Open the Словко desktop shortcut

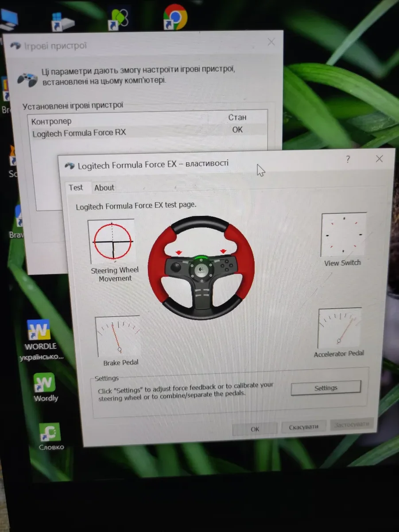click(x=50, y=437)
